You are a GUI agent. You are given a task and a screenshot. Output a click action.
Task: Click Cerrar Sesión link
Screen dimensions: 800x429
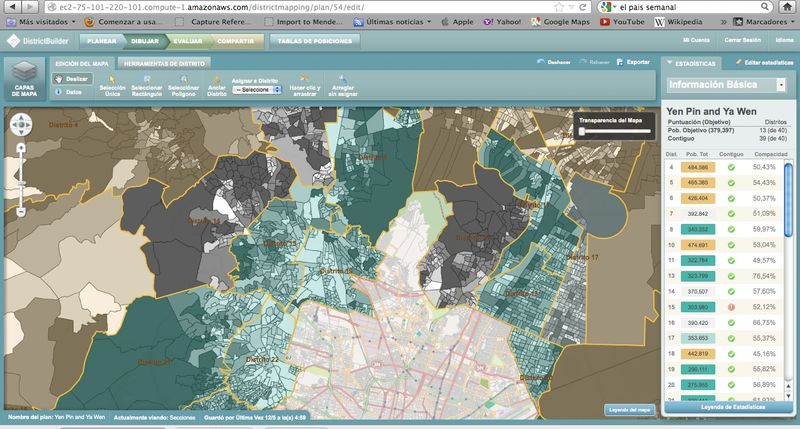point(742,40)
